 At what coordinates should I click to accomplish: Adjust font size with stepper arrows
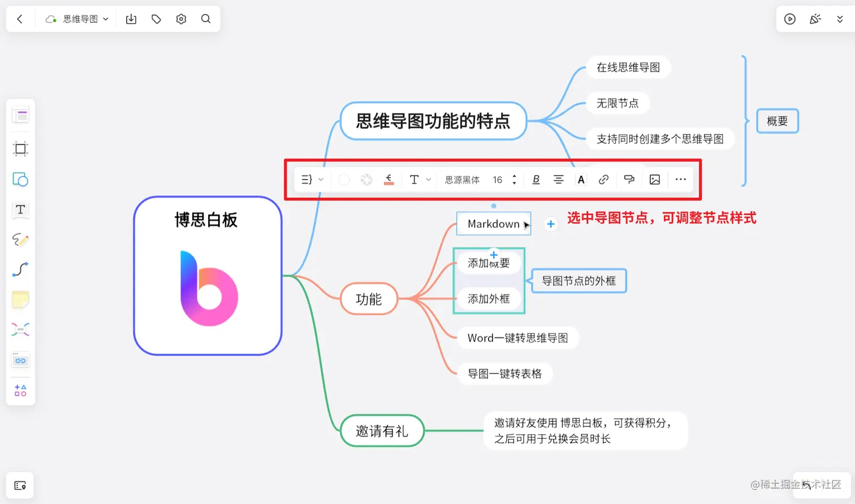[x=514, y=180]
